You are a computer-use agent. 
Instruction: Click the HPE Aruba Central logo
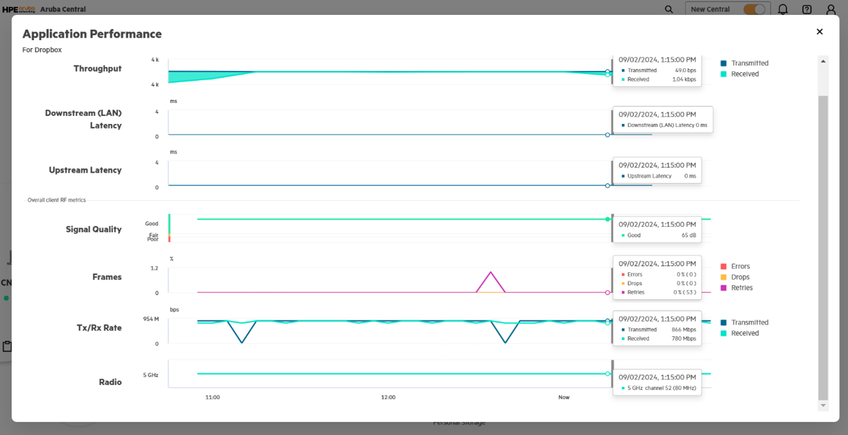44,9
